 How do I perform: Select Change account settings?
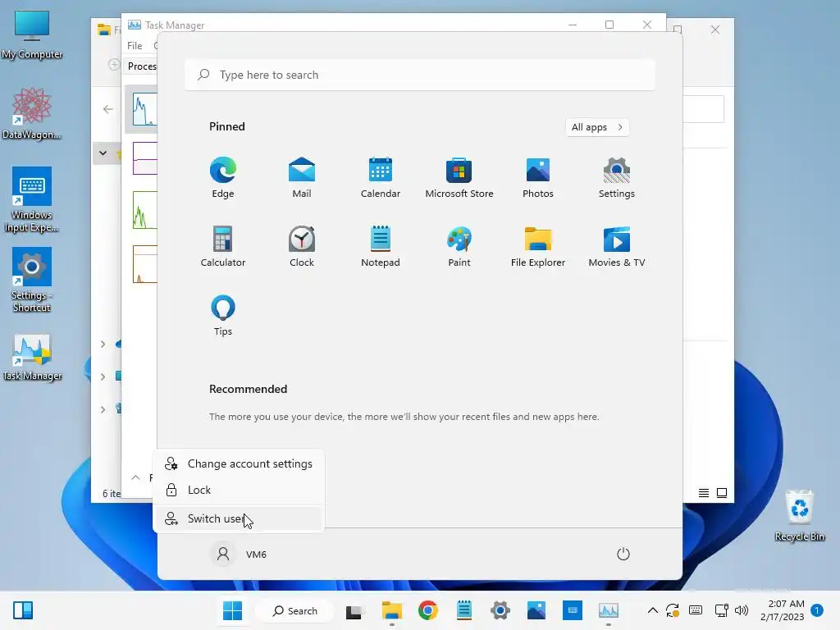(239, 464)
